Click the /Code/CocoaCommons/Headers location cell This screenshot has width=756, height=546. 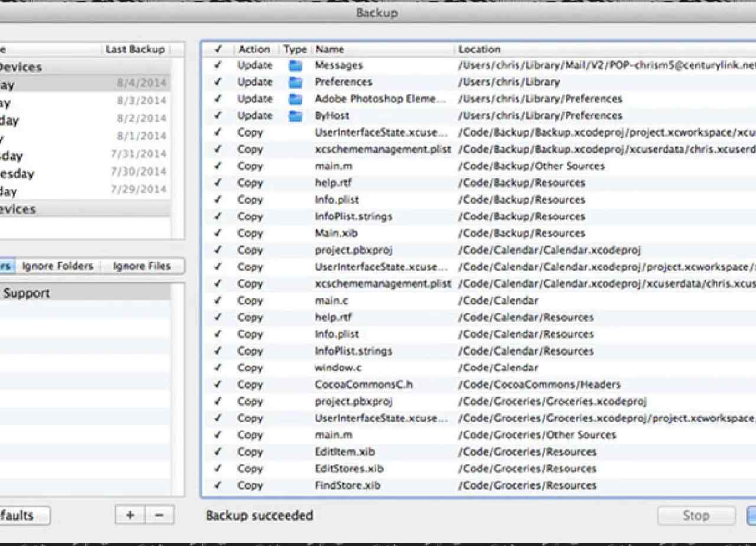[x=539, y=384]
